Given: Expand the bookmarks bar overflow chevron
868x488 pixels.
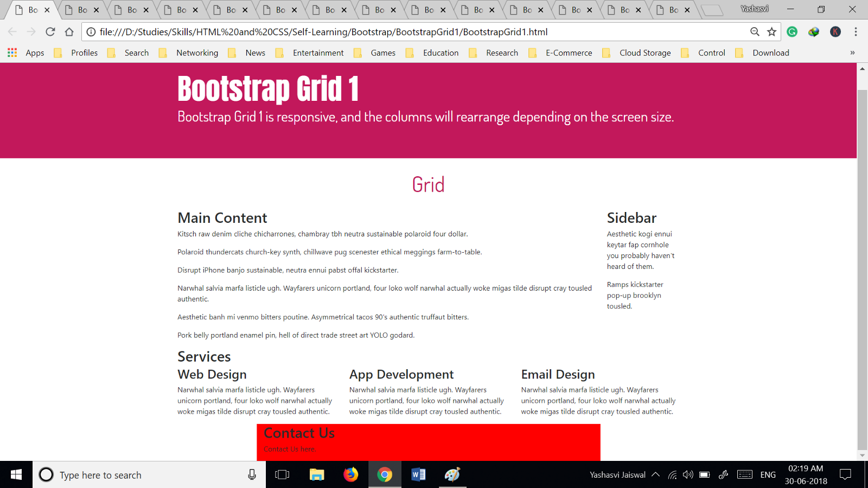Looking at the screenshot, I should [852, 53].
